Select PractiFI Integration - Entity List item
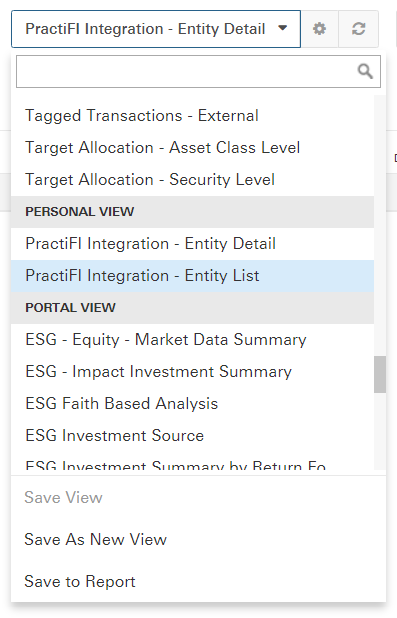This screenshot has width=397, height=618. 192,276
